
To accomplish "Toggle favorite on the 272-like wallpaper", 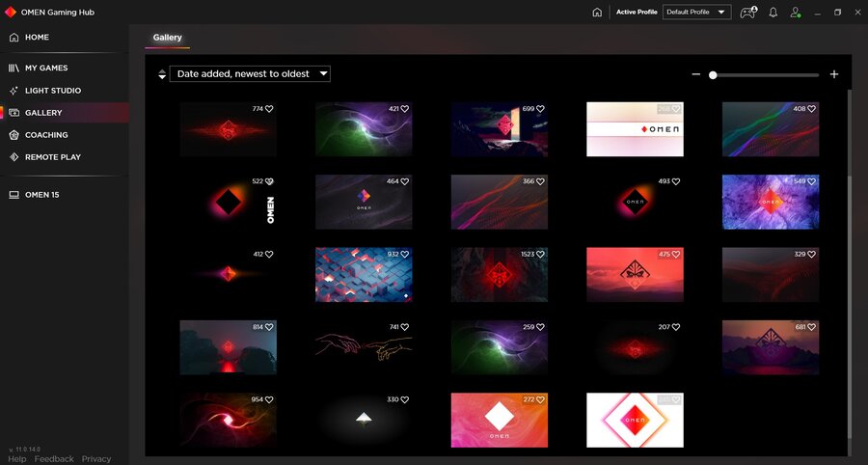I will point(540,399).
